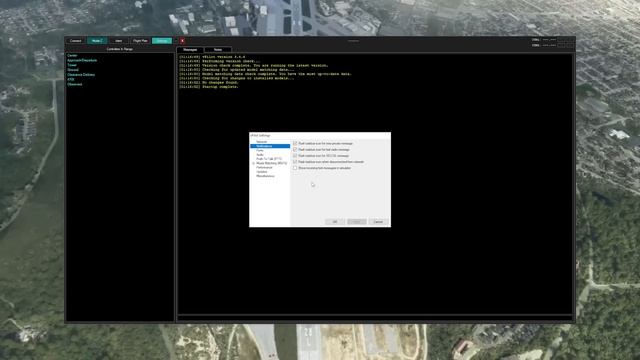This screenshot has height=360, width=640.
Task: Select Updates in the settings tree
Action: [x=262, y=172]
